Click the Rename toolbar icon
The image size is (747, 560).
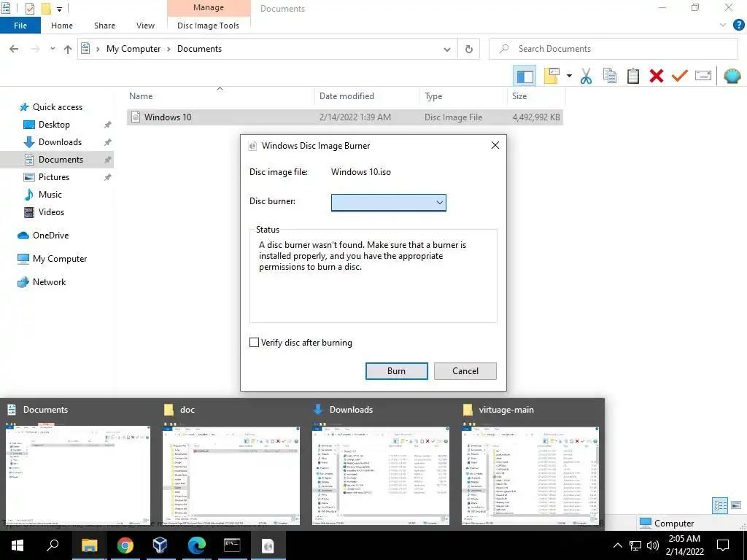(703, 76)
